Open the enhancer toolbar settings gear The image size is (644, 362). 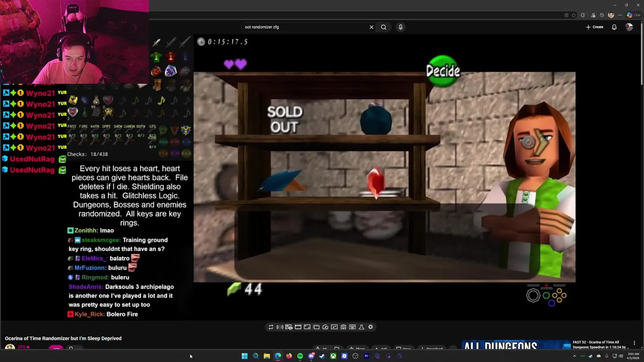tap(370, 327)
